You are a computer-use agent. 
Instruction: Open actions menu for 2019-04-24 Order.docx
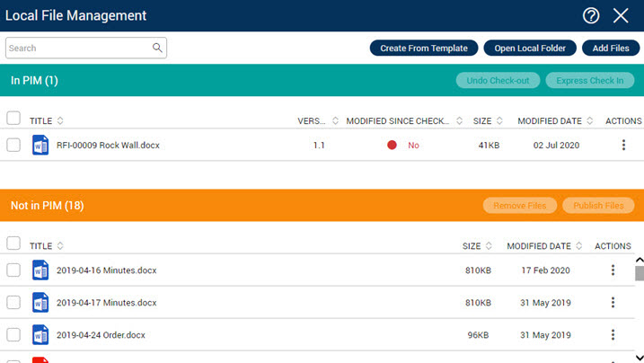(x=613, y=334)
